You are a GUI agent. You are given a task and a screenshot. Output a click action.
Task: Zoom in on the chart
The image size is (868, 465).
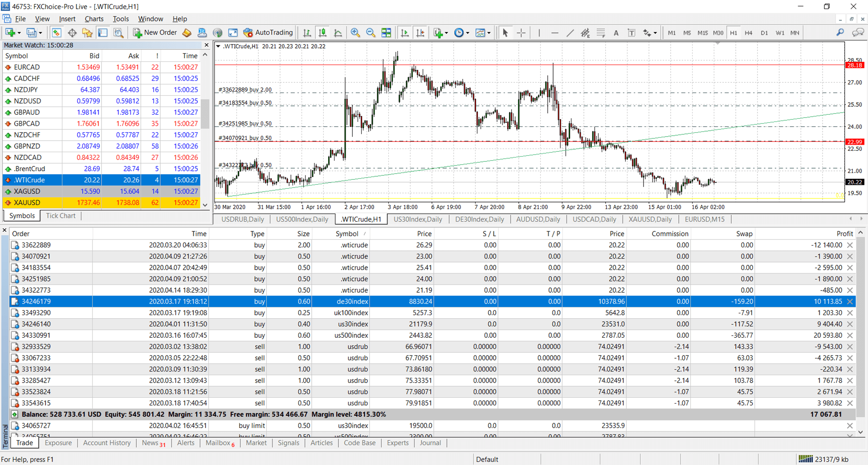[355, 32]
